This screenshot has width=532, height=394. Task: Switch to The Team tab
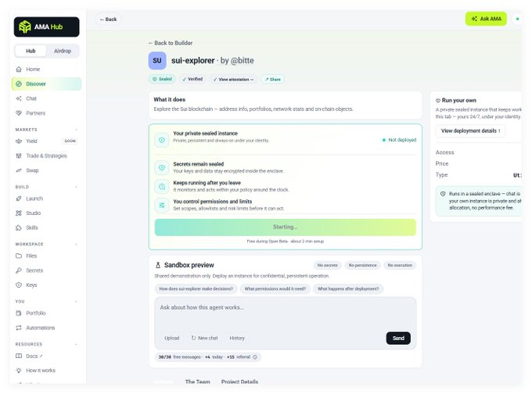(197, 381)
